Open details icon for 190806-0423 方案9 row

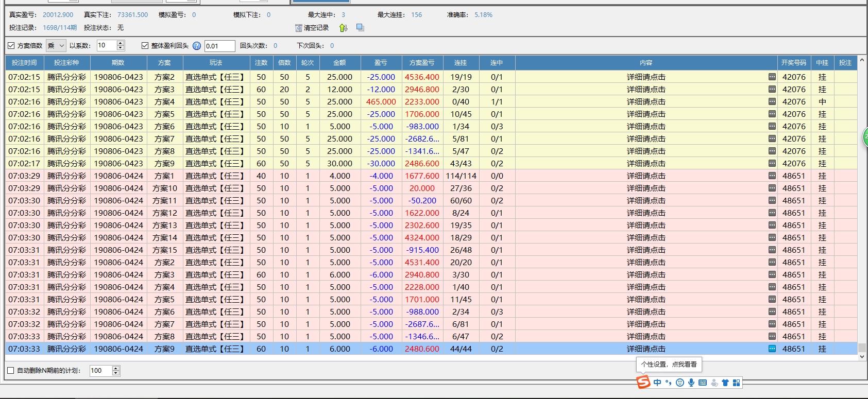pyautogui.click(x=772, y=163)
